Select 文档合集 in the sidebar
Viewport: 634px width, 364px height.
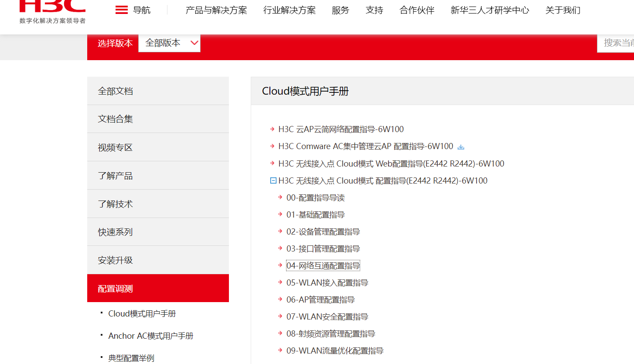tap(158, 119)
